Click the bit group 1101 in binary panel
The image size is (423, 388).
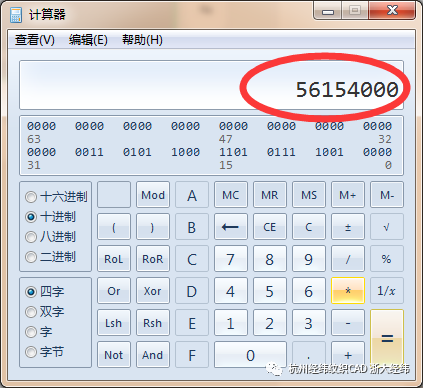pos(233,152)
